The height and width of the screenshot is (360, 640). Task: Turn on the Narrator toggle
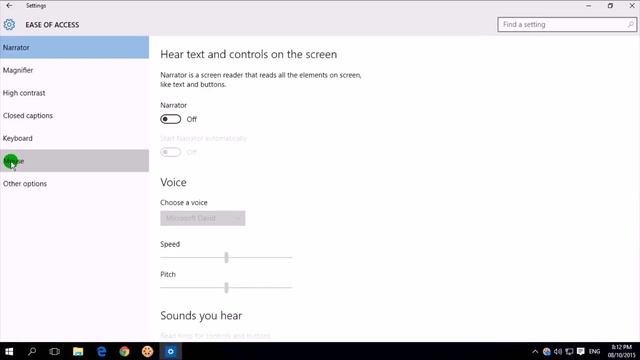coord(171,119)
